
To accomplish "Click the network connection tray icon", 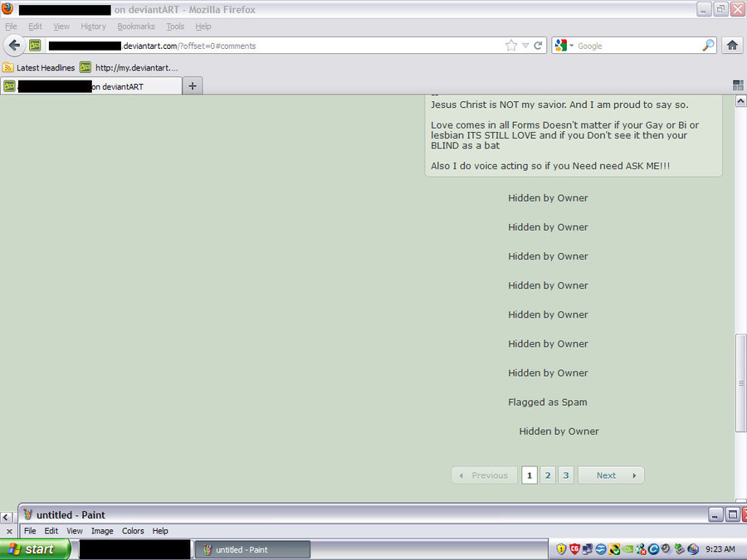I will pyautogui.click(x=588, y=549).
